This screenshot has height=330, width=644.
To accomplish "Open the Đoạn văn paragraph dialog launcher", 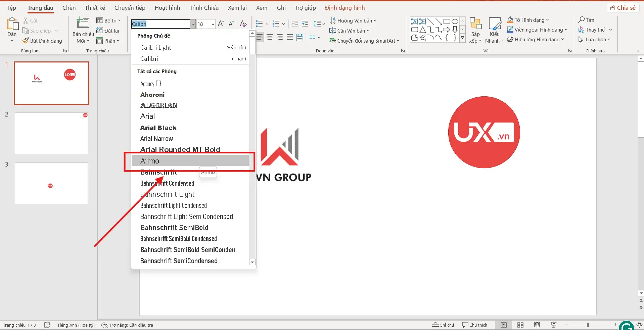I will (403, 51).
